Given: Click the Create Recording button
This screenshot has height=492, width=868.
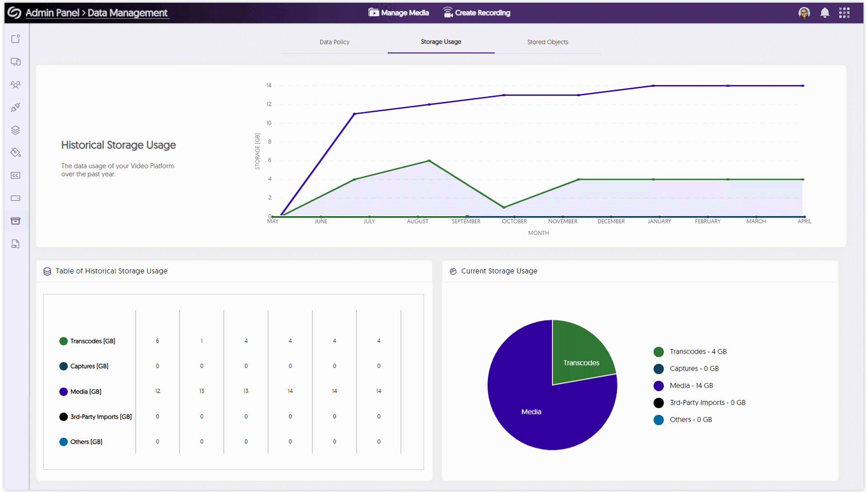Looking at the screenshot, I should [476, 13].
